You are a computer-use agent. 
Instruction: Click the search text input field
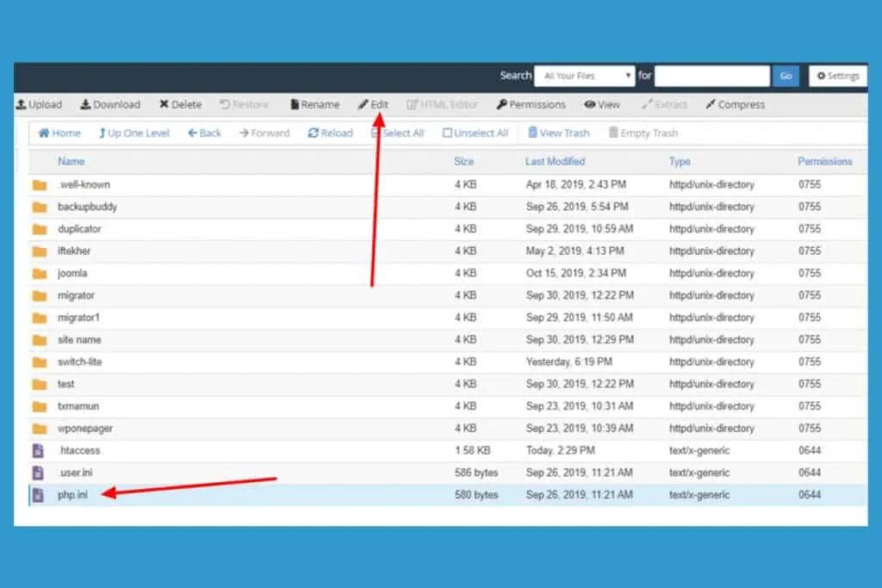click(712, 76)
